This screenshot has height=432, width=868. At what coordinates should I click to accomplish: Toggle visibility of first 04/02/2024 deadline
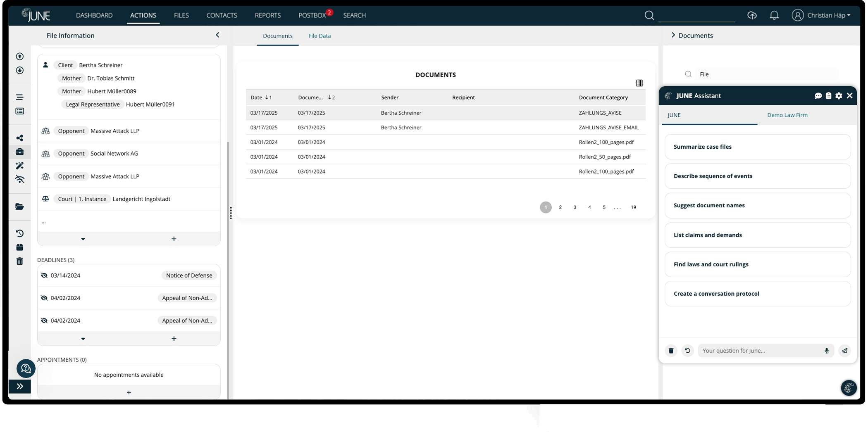tap(44, 298)
